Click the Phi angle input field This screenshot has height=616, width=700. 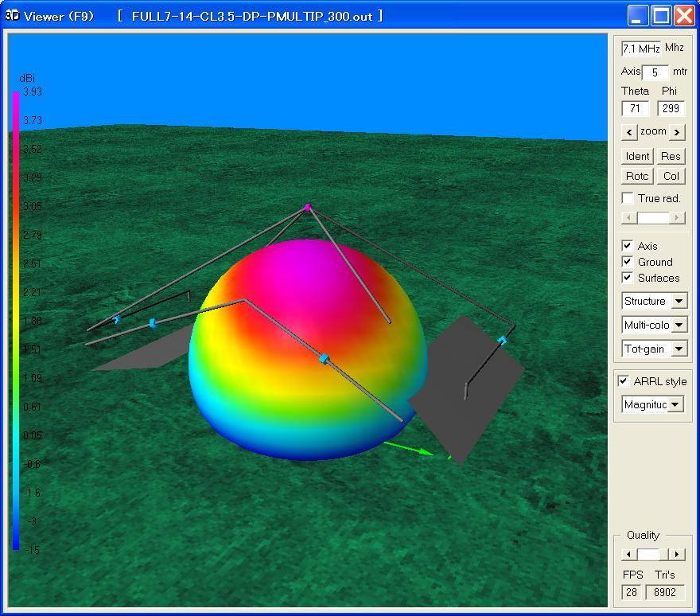click(x=671, y=109)
